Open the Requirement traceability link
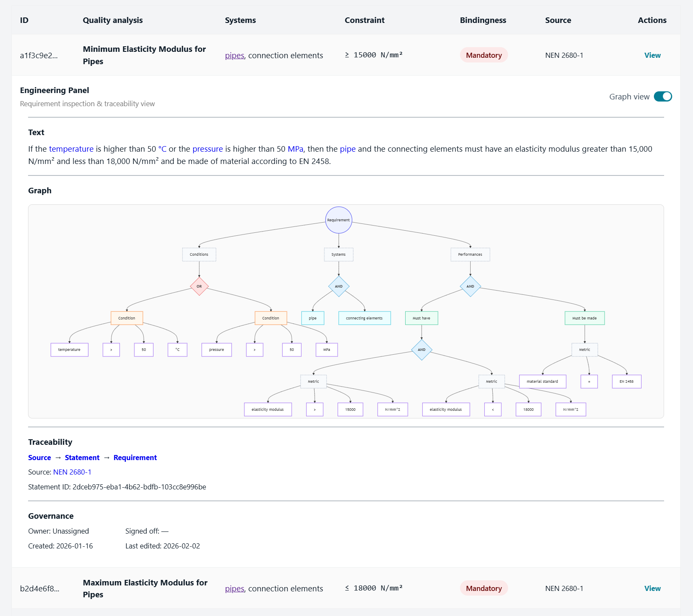 tap(135, 458)
